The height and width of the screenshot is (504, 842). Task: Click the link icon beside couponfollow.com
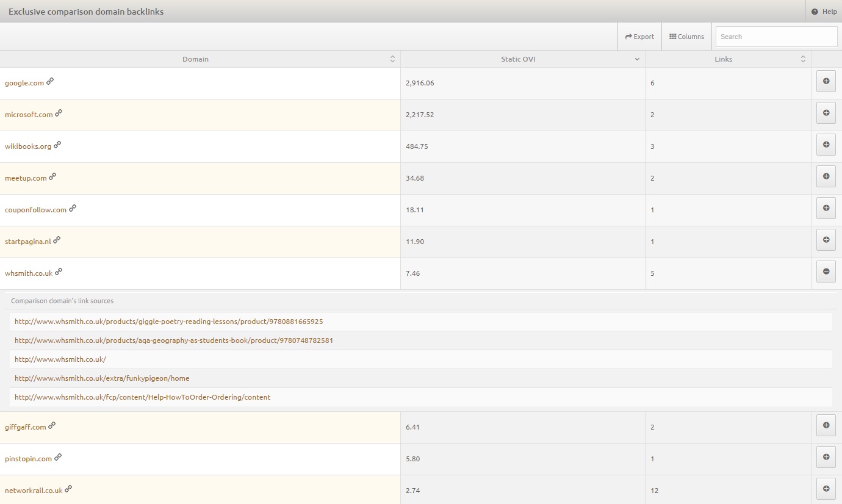[73, 208]
